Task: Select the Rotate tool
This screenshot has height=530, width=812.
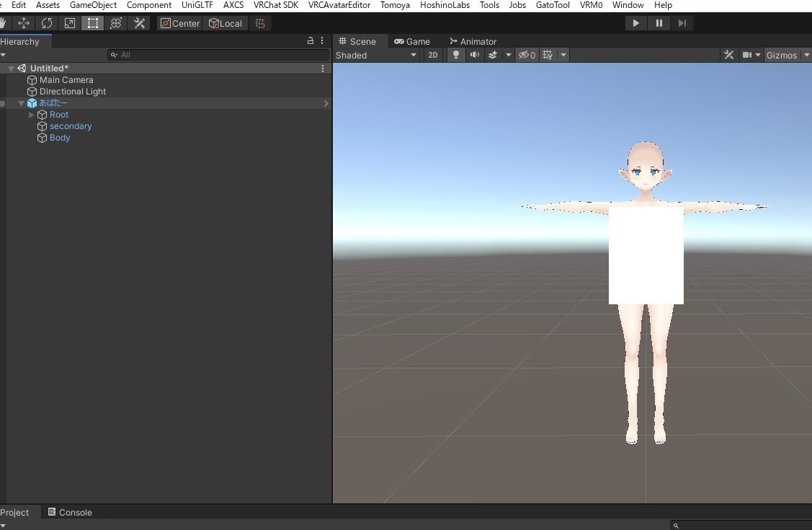Action: [x=46, y=22]
